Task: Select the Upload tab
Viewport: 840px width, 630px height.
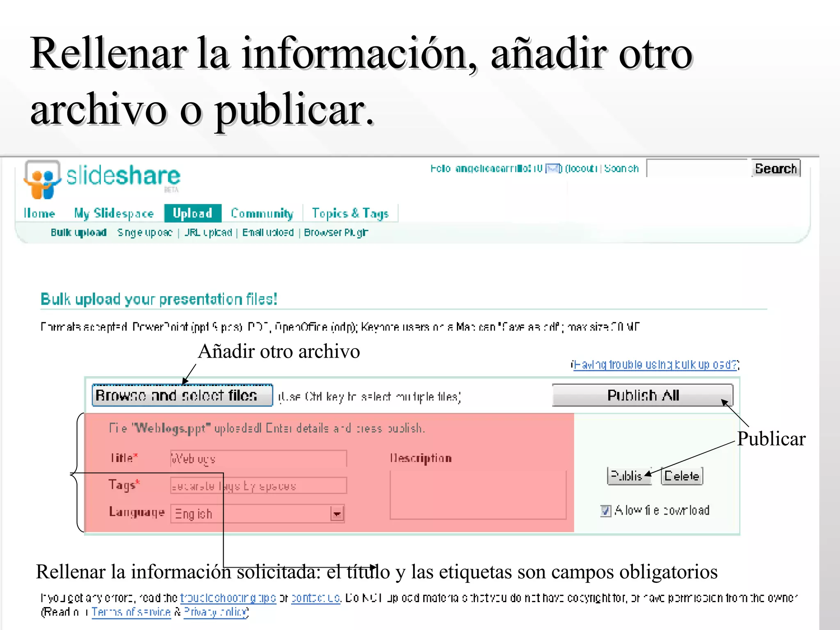Action: (192, 213)
